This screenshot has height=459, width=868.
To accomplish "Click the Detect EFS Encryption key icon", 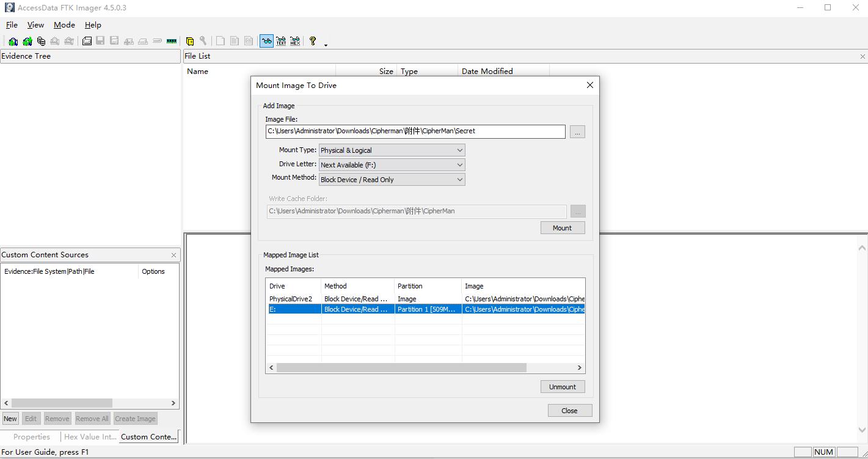I will pyautogui.click(x=203, y=41).
